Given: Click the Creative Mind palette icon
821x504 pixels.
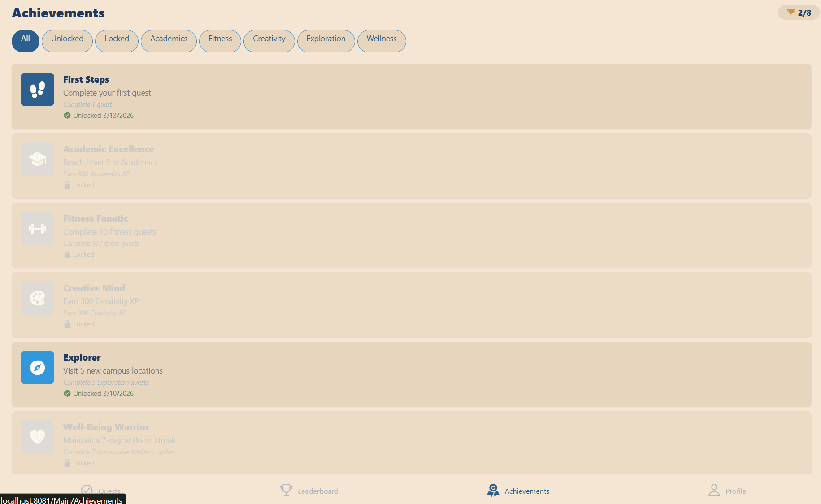Looking at the screenshot, I should (x=37, y=298).
